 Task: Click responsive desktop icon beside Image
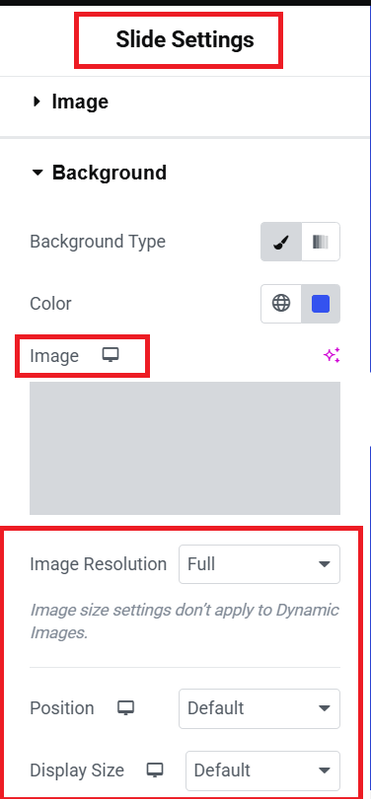tap(110, 355)
